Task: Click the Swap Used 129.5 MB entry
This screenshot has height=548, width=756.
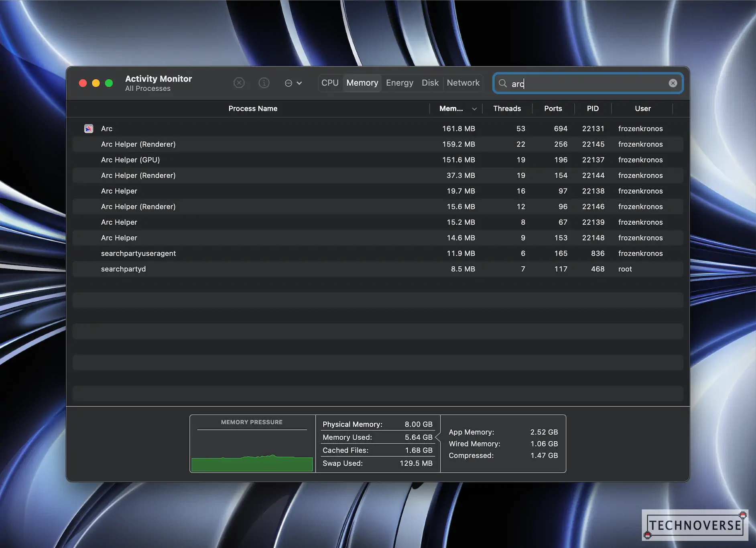Action: (x=377, y=463)
